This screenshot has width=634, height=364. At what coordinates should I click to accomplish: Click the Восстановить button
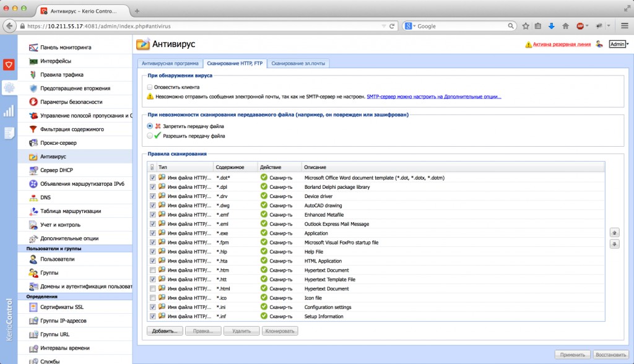point(611,355)
